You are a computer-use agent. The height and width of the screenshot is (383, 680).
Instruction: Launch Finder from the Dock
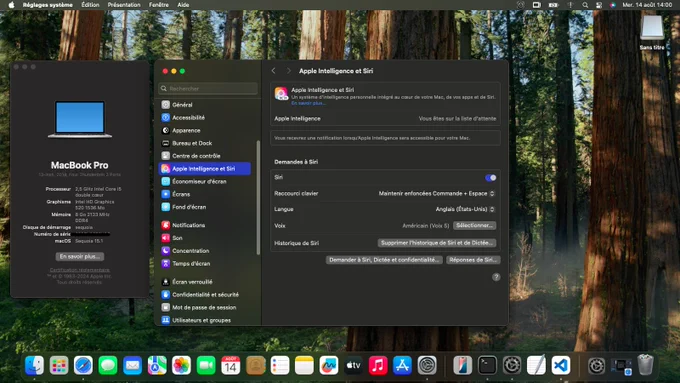pos(34,365)
